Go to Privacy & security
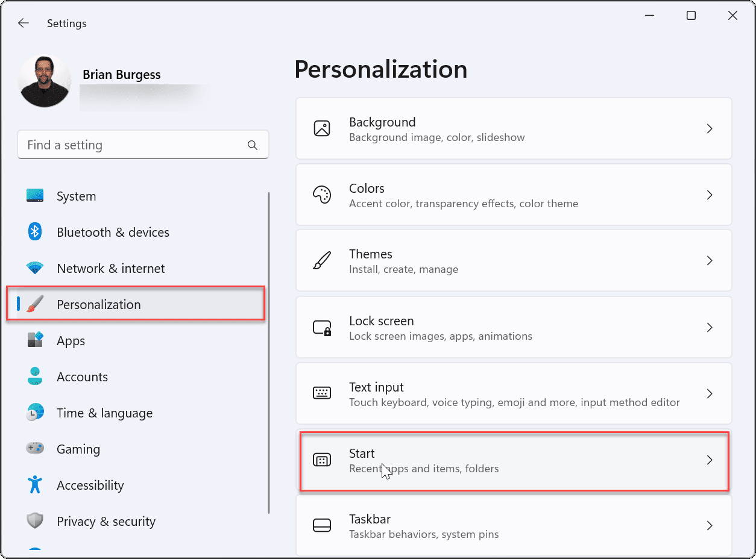Image resolution: width=756 pixels, height=559 pixels. pos(106,522)
